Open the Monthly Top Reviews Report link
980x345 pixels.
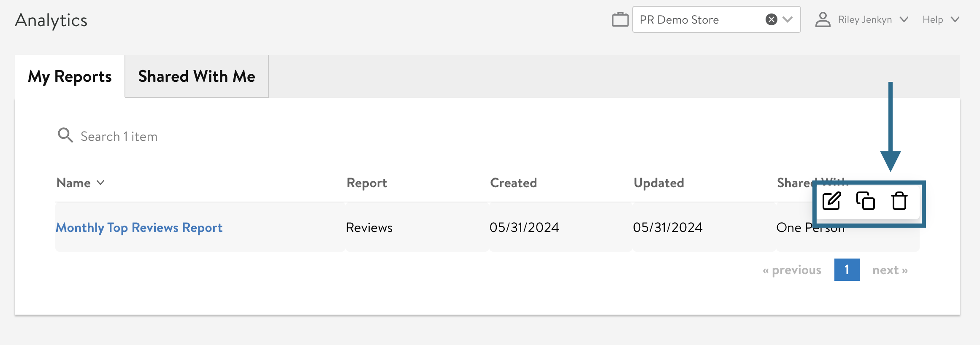(139, 228)
